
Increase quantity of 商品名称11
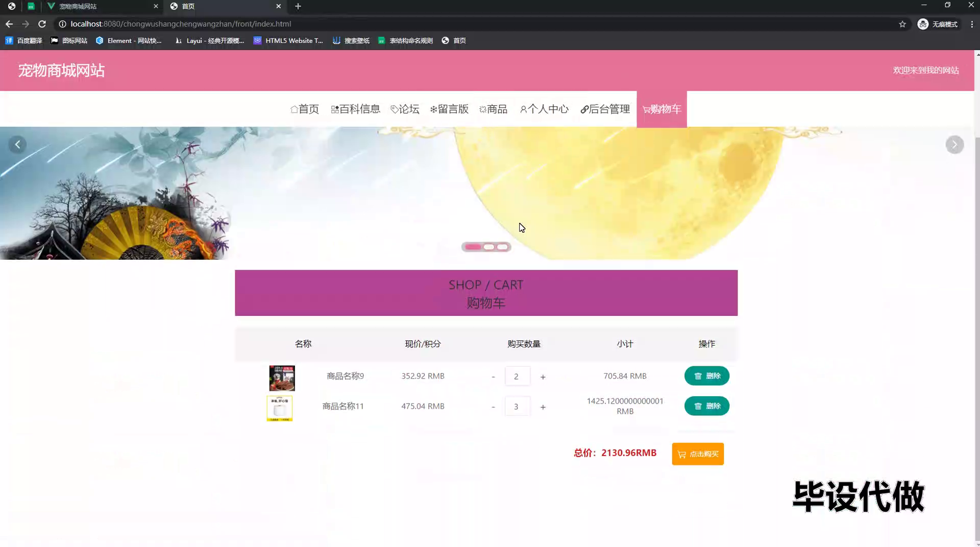click(543, 407)
